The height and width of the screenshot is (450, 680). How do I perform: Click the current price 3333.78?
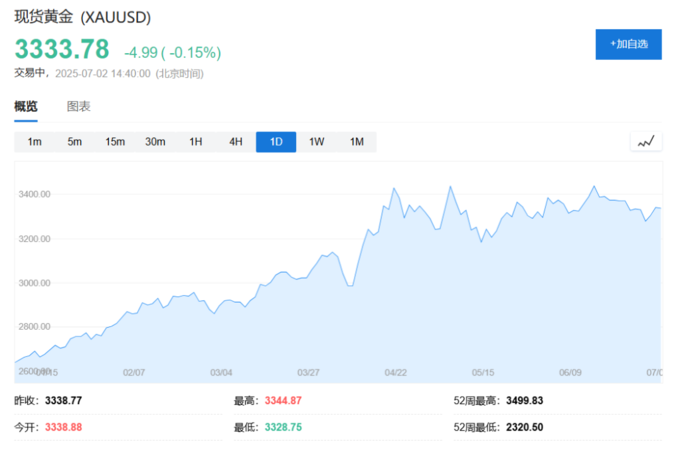click(61, 50)
